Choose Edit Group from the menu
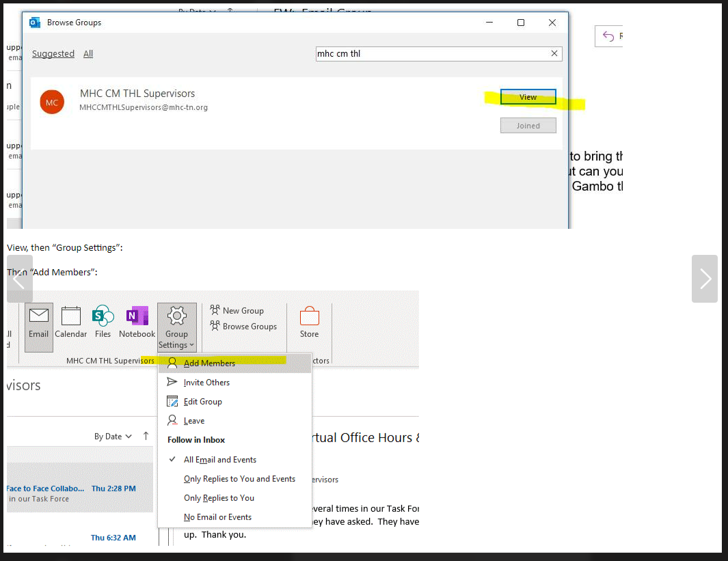The height and width of the screenshot is (561, 728). 234,401
